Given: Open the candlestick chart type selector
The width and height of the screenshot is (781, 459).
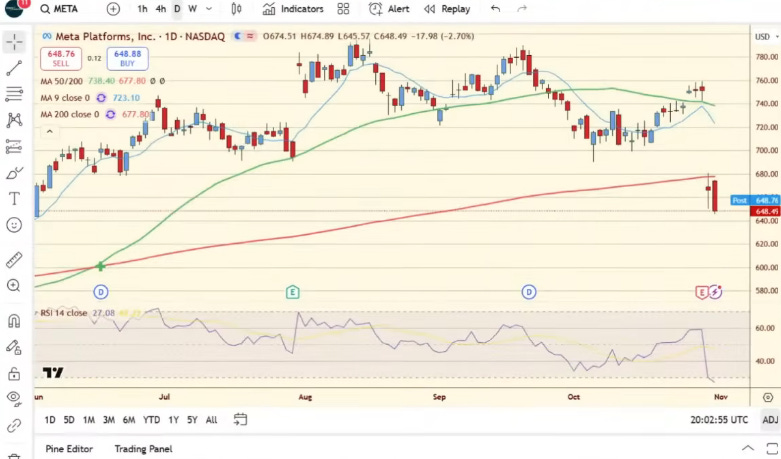Looking at the screenshot, I should pos(236,9).
